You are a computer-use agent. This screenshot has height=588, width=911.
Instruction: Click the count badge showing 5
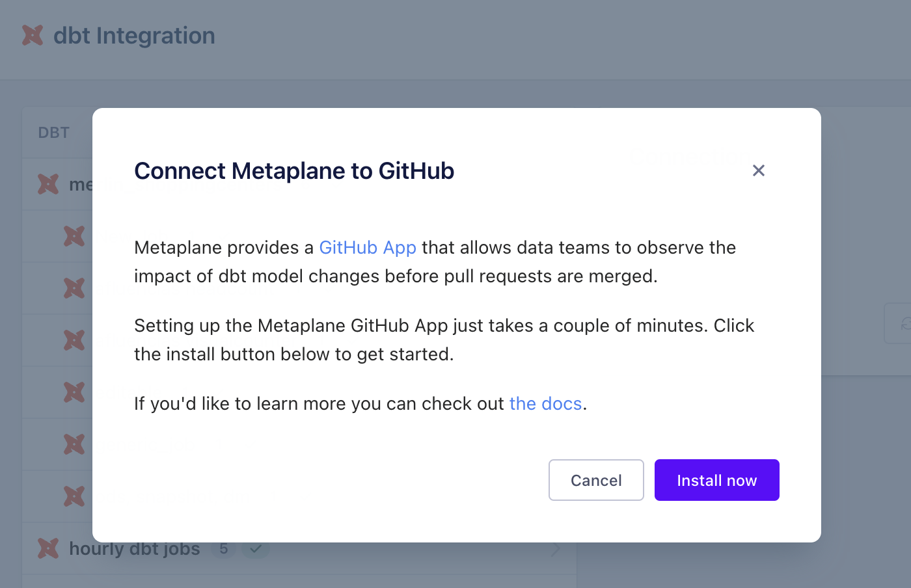[x=224, y=549]
